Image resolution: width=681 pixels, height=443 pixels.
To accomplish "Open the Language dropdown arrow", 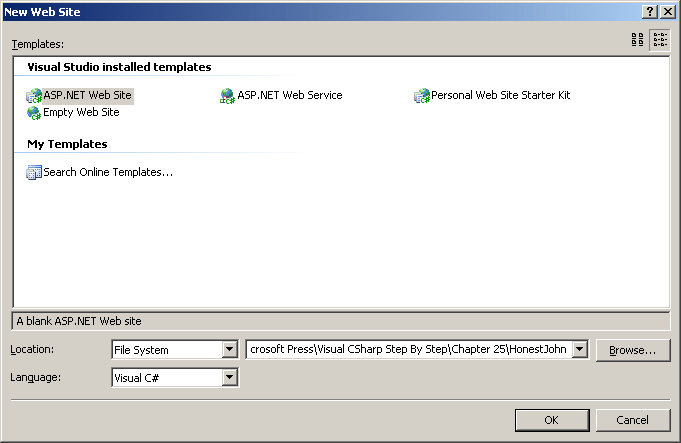I will (229, 377).
